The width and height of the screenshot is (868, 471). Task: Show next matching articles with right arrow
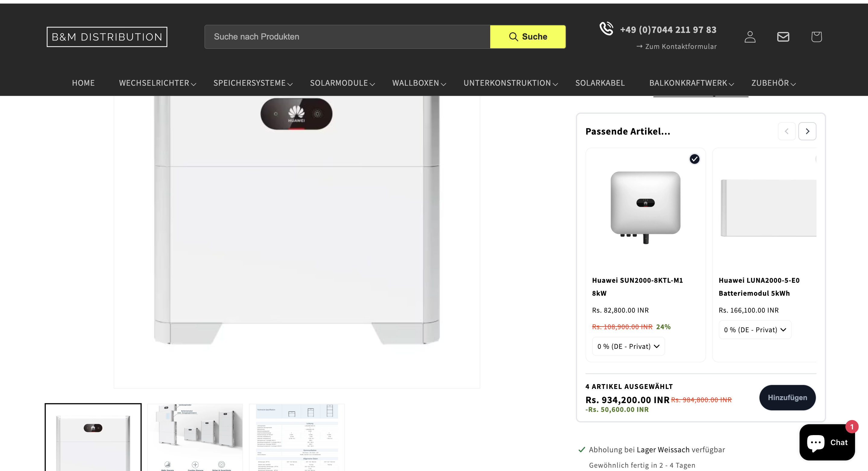pyautogui.click(x=807, y=131)
